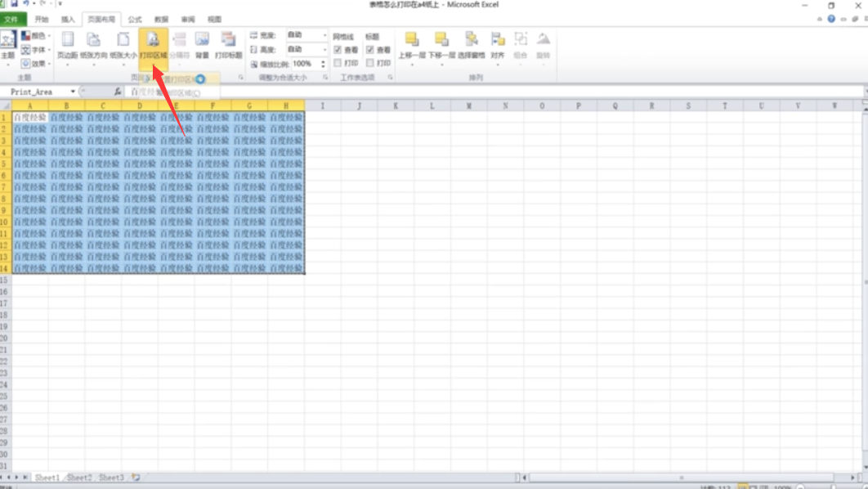Click the Undo icon in Quick Access Toolbar

pyautogui.click(x=26, y=4)
